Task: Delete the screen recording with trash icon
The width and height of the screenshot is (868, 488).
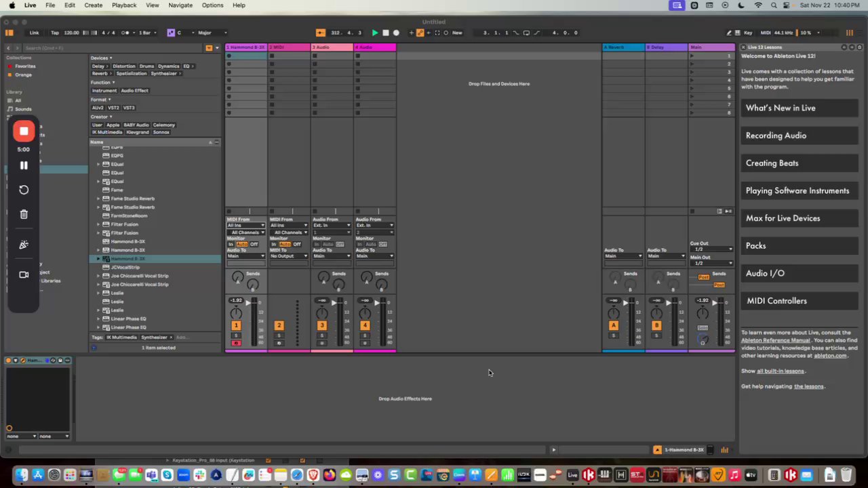Action: (24, 214)
